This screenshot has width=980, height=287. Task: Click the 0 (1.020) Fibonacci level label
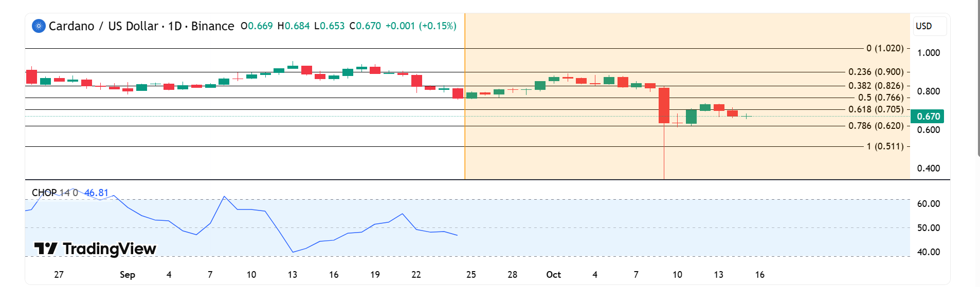884,48
